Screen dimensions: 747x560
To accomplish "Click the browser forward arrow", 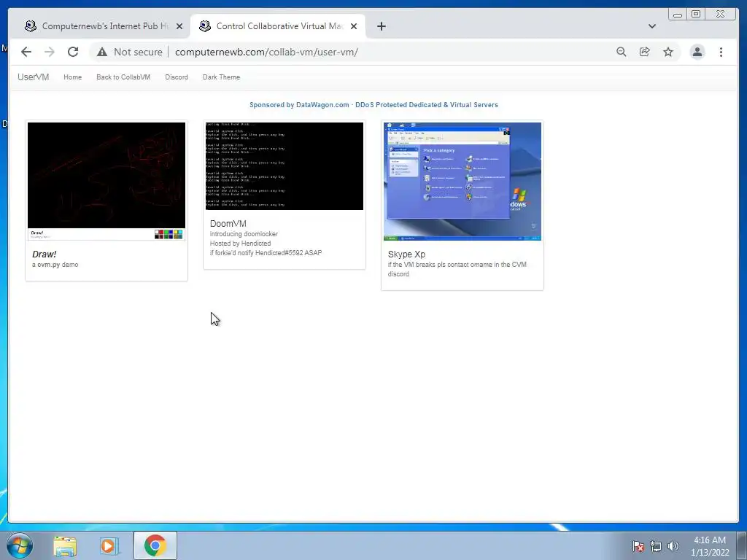I will (x=50, y=52).
